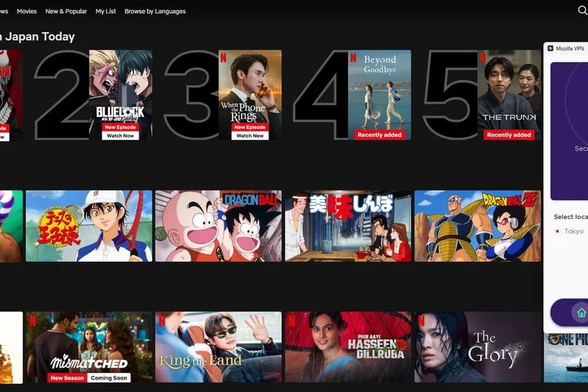Choose the Tokyo server location
The image size is (588, 392).
(573, 232)
